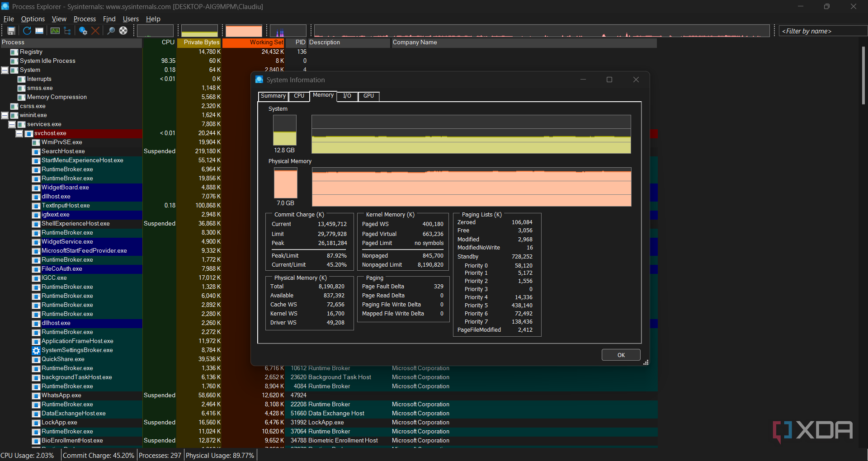This screenshot has height=461, width=868.
Task: Collapse the System process tree node
Action: coord(5,70)
